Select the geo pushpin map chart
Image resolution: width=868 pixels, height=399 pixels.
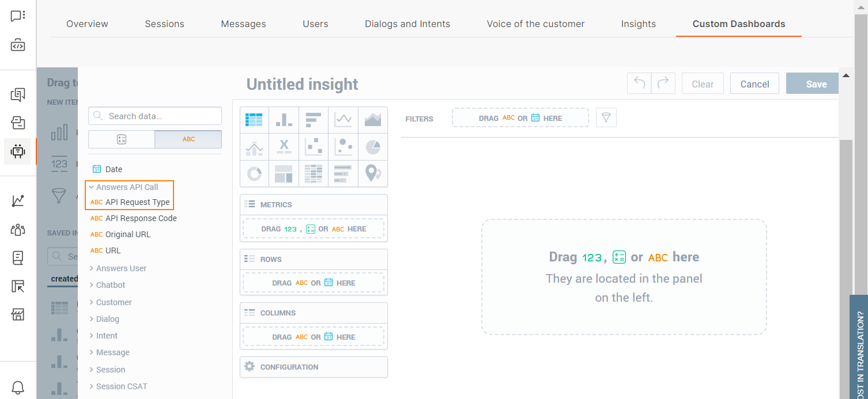point(373,173)
